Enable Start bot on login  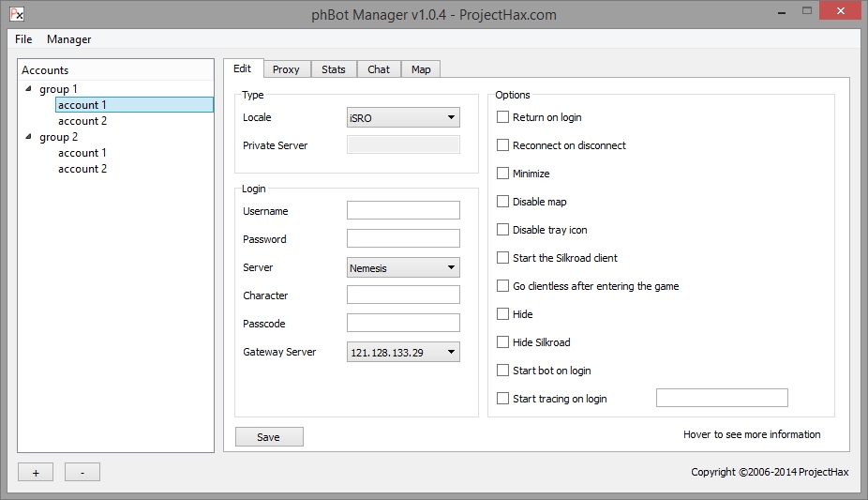(x=503, y=371)
